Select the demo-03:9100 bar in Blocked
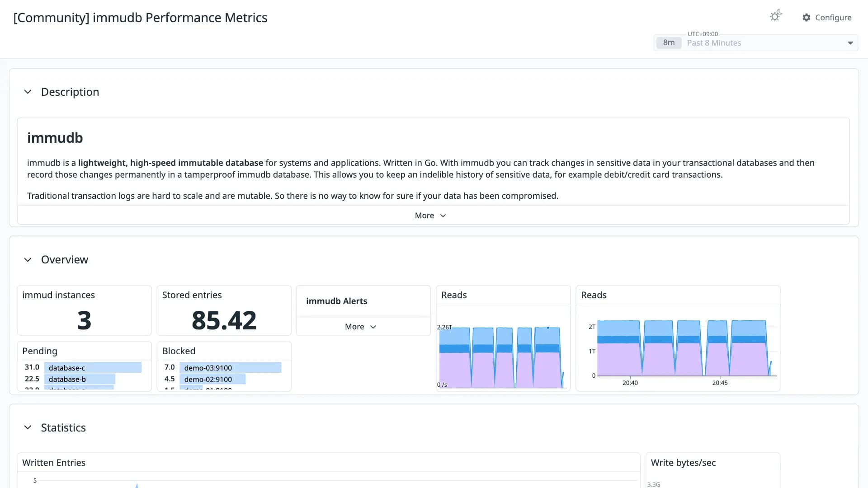The image size is (868, 488). tap(230, 367)
